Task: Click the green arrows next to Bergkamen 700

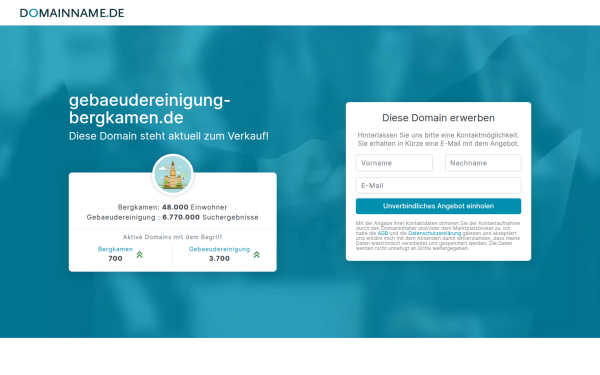Action: (x=140, y=254)
